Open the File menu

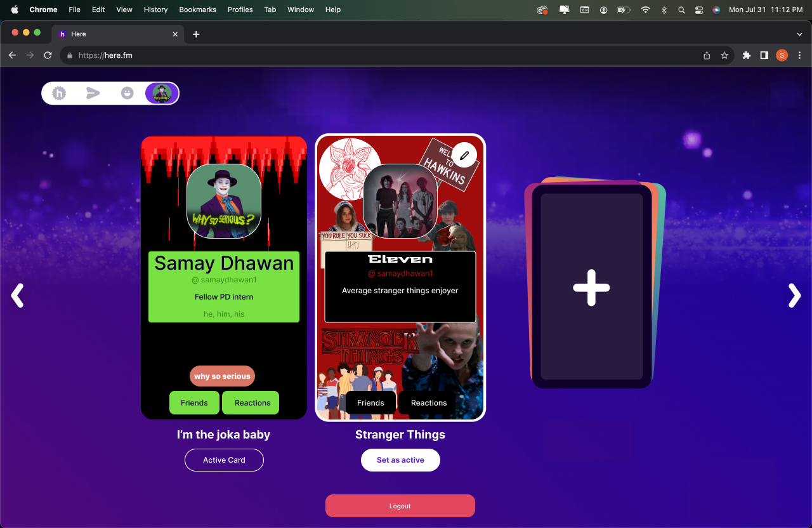coord(74,10)
